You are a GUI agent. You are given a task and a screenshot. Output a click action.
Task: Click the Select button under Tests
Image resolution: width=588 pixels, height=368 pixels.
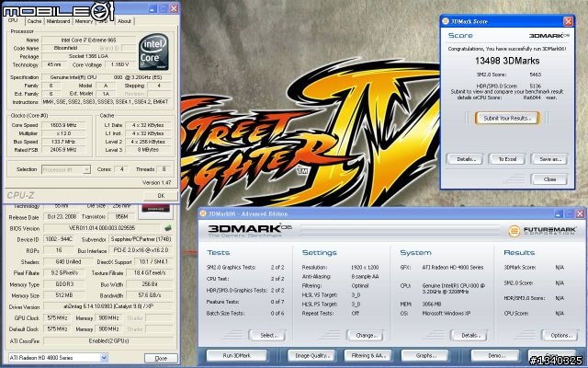click(267, 335)
